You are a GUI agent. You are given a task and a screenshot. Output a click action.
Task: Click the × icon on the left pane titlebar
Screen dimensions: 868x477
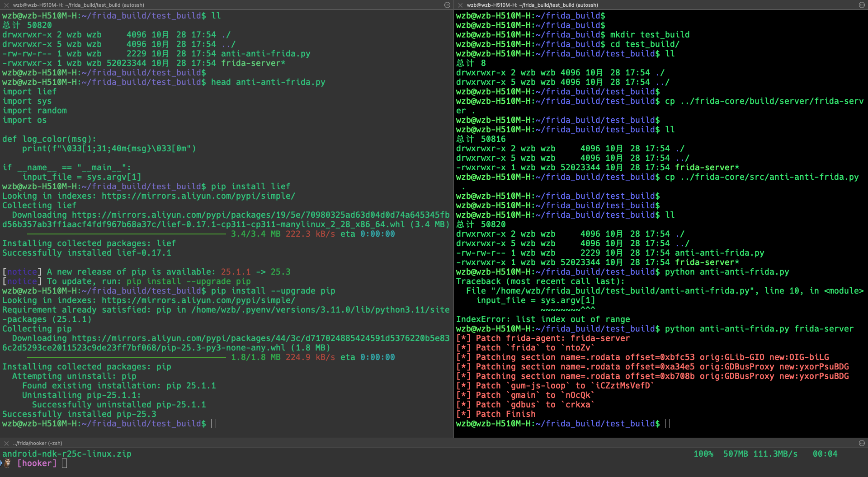pos(6,5)
